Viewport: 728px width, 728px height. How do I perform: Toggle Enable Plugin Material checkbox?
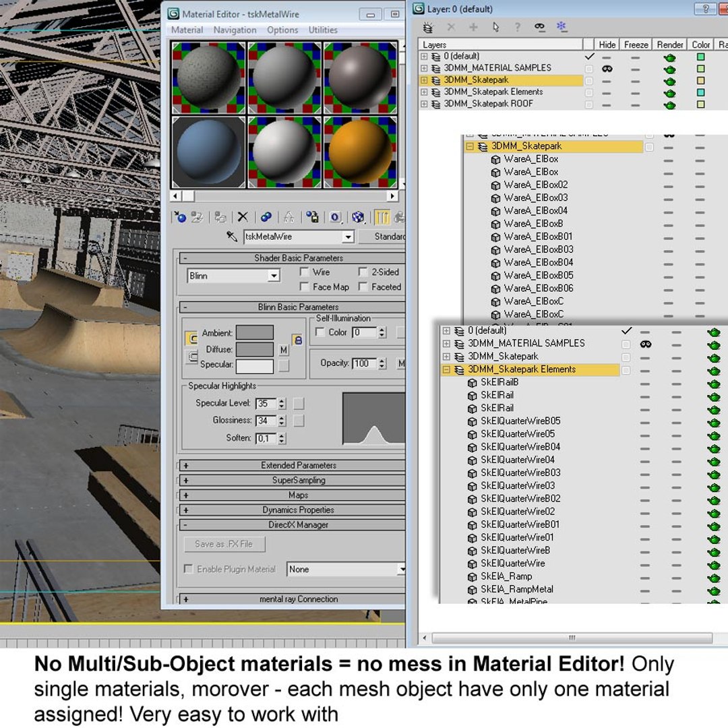pos(189,569)
